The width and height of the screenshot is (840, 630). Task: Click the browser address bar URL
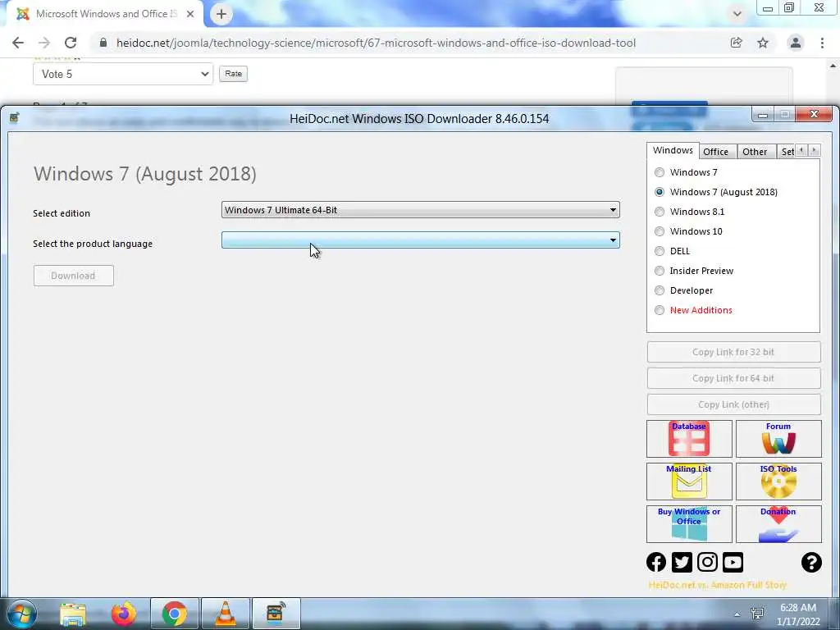pyautogui.click(x=376, y=43)
